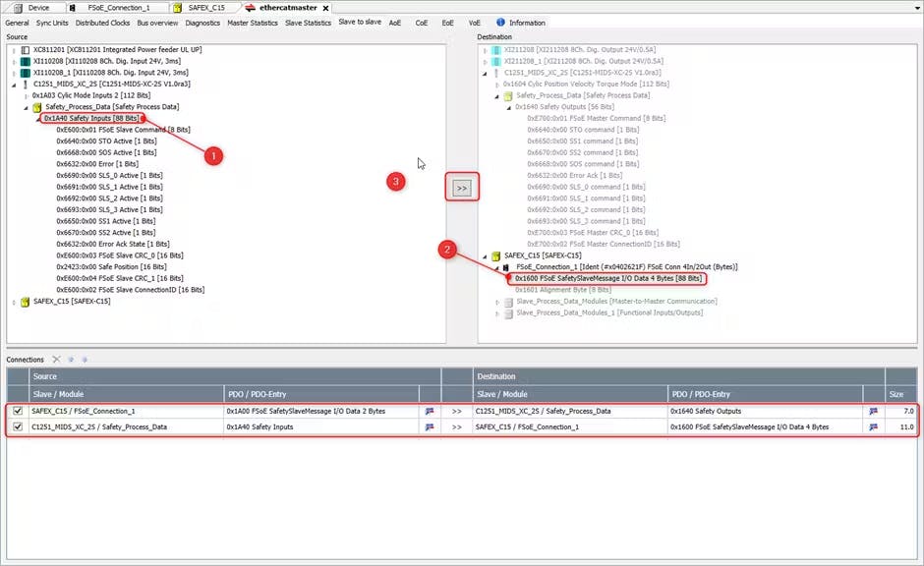Click the destination flag icon in second connection row
Screen dimensions: 924x566
(874, 427)
